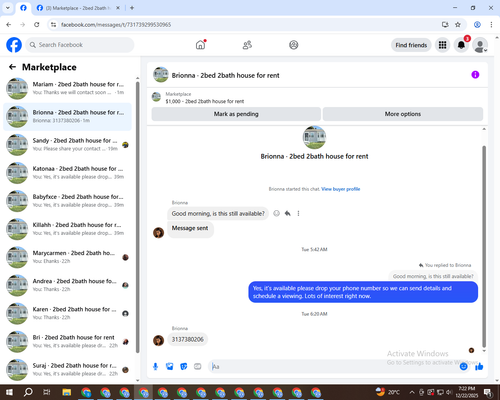
Task: Open Andrea's conversation
Action: click(67, 285)
